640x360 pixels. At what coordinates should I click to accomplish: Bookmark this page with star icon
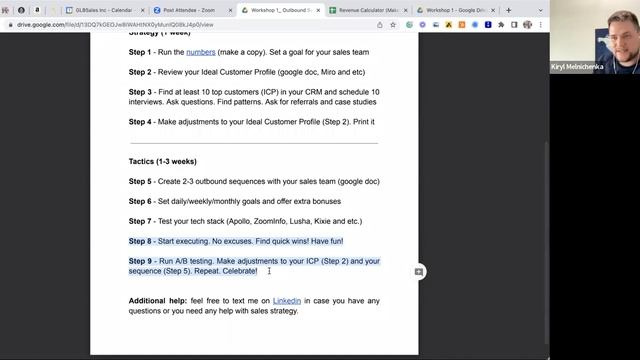[393, 25]
